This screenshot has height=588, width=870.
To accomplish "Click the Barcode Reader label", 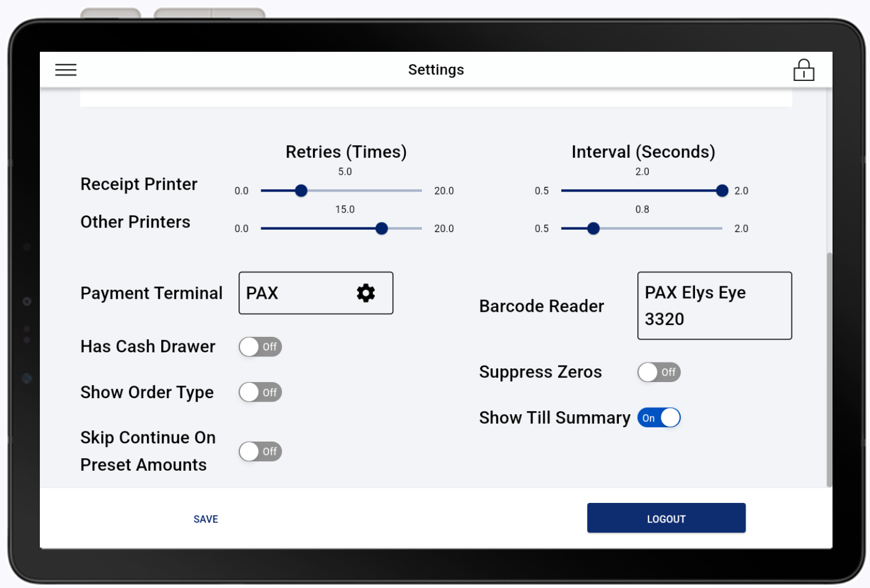I will tap(542, 306).
